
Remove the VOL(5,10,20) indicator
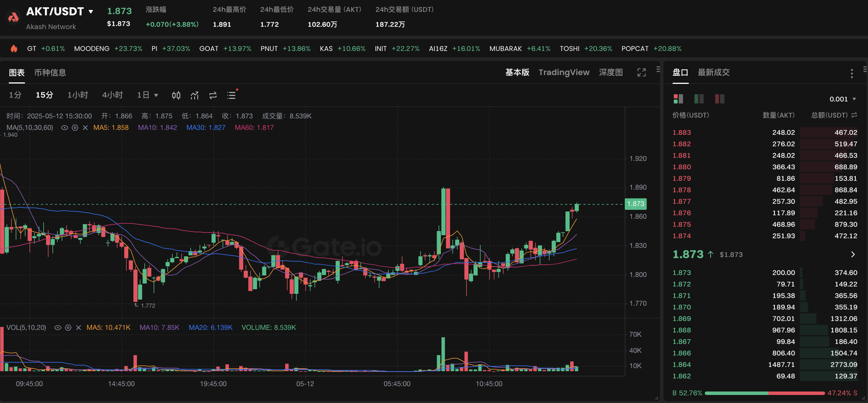[x=79, y=328]
